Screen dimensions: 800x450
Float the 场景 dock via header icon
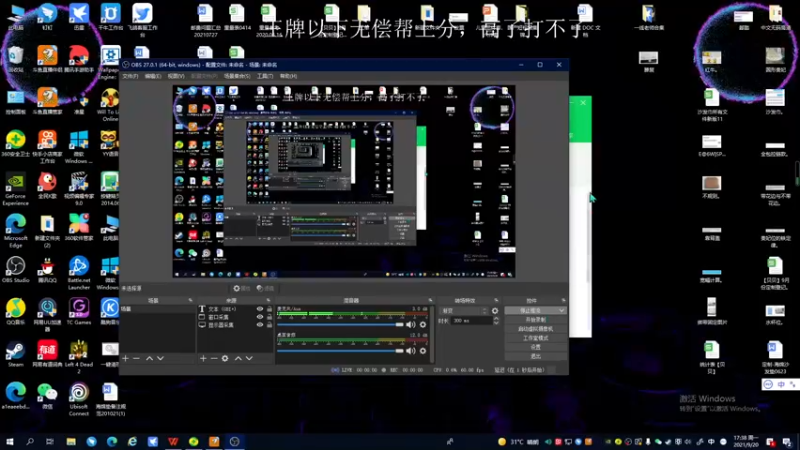point(190,301)
